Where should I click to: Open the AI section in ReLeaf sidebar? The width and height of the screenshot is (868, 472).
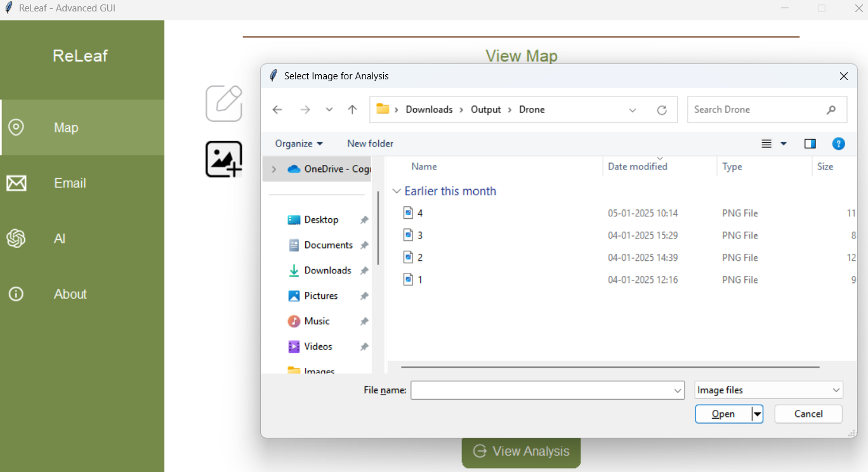[x=82, y=239]
